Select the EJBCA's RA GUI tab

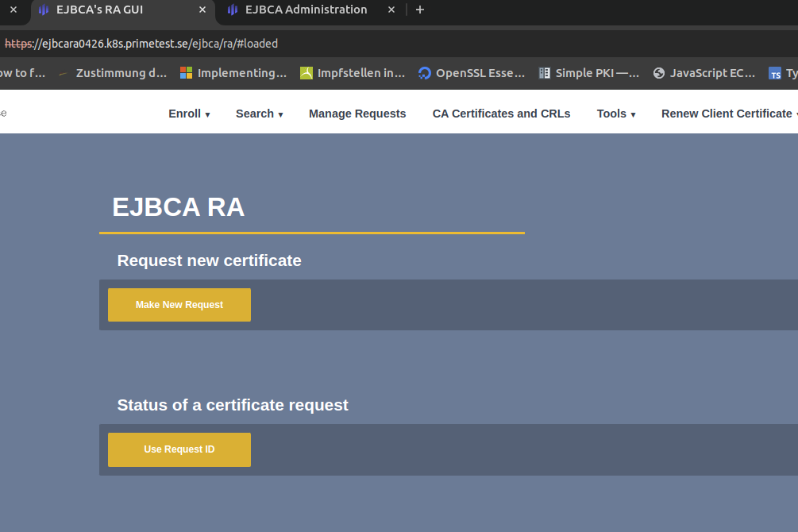pyautogui.click(x=99, y=10)
